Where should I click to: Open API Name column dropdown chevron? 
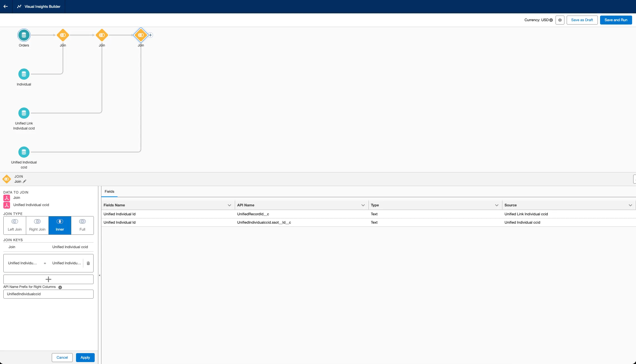363,205
